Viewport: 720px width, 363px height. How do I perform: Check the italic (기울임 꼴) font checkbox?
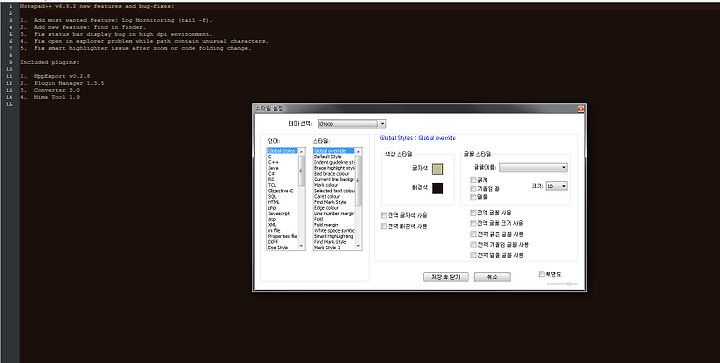tap(473, 189)
